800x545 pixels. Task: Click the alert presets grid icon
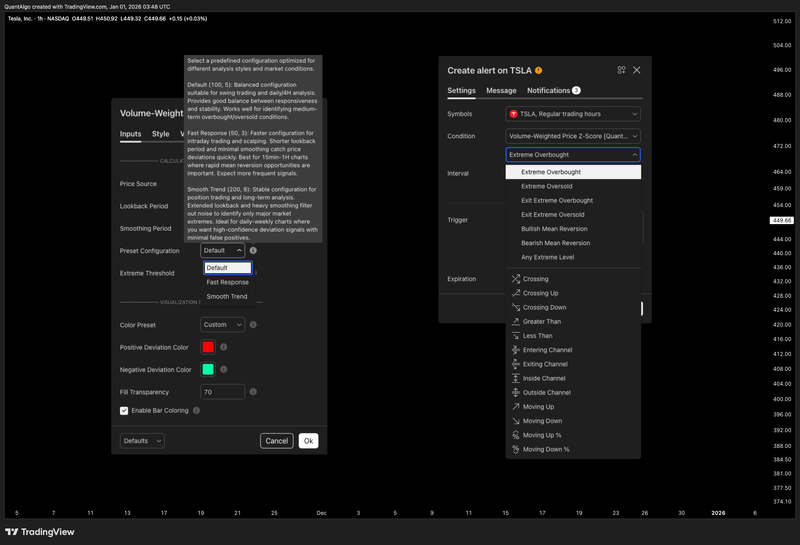pos(621,70)
